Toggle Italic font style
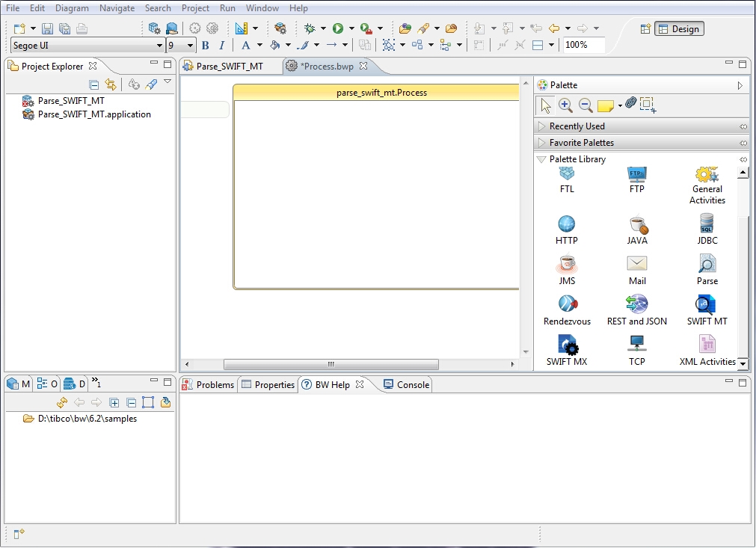Viewport: 756px width, 548px height. (222, 46)
